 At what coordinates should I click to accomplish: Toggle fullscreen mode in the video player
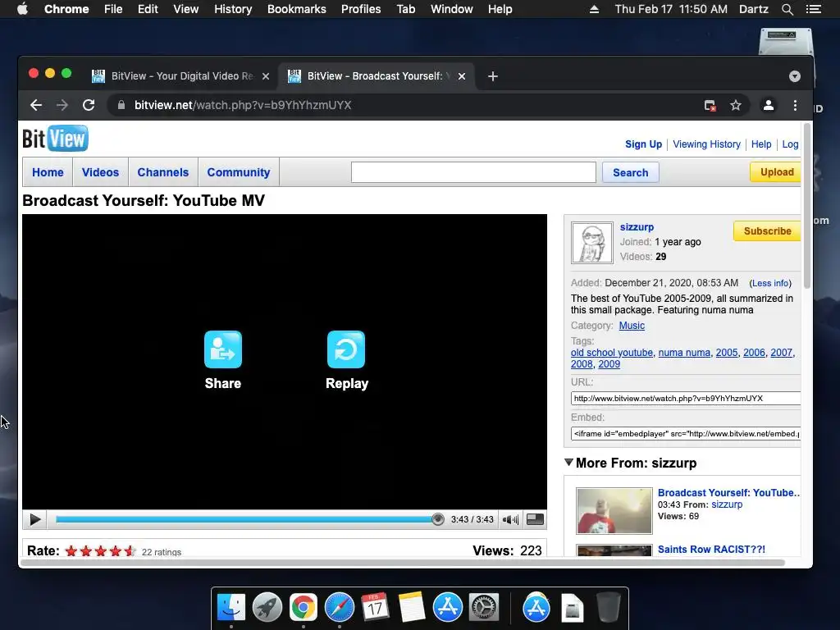(535, 519)
